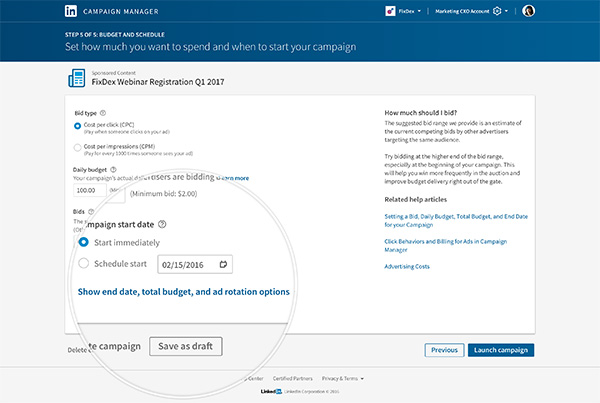The image size is (600, 403).
Task: Click the 02/15/2016 schedule date field
Action: (195, 264)
